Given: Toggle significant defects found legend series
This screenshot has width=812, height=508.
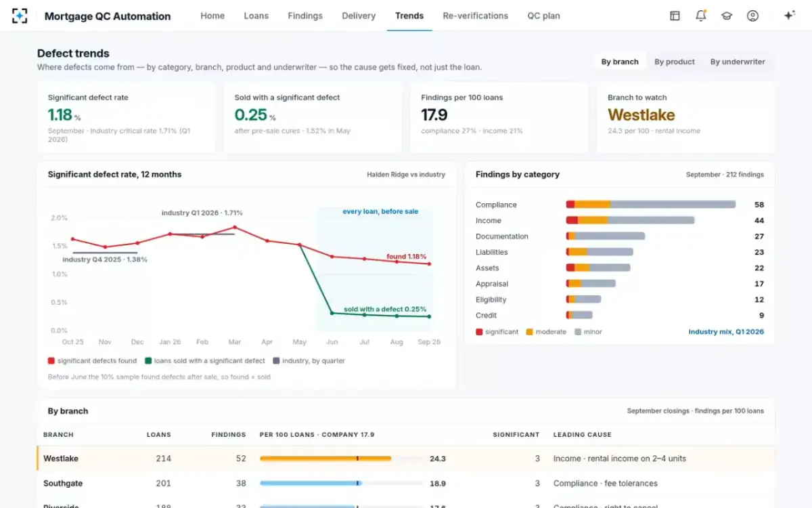Looking at the screenshot, I should point(92,361).
